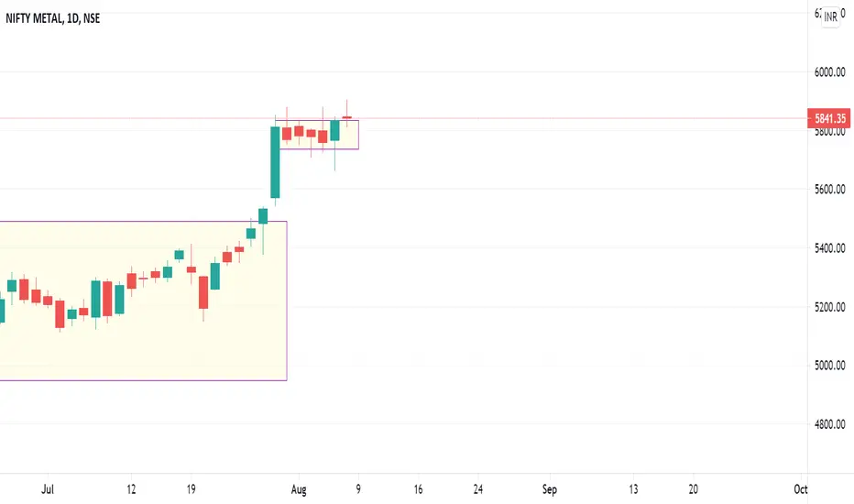The image size is (854, 504).
Task: Click the 5400.00 price axis label
Action: click(829, 248)
